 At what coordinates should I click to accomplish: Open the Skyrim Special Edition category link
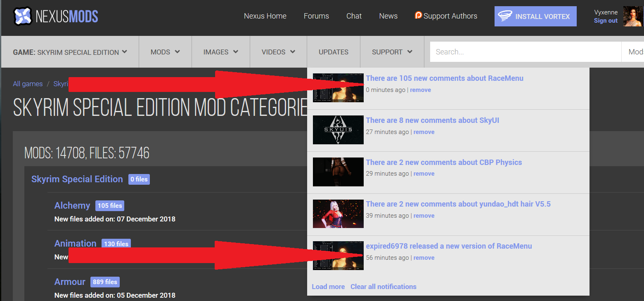77,179
